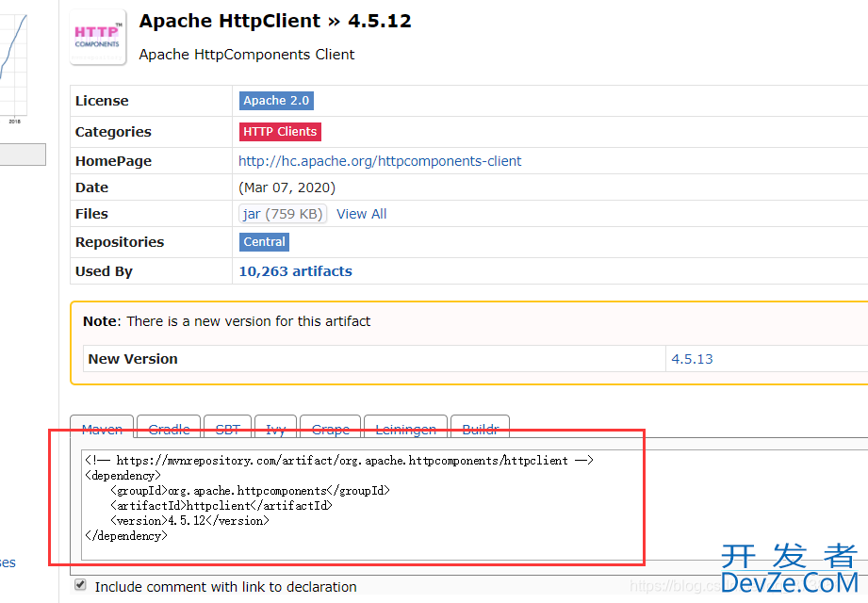
Task: Open the Apache 2.0 license badge
Action: (276, 101)
